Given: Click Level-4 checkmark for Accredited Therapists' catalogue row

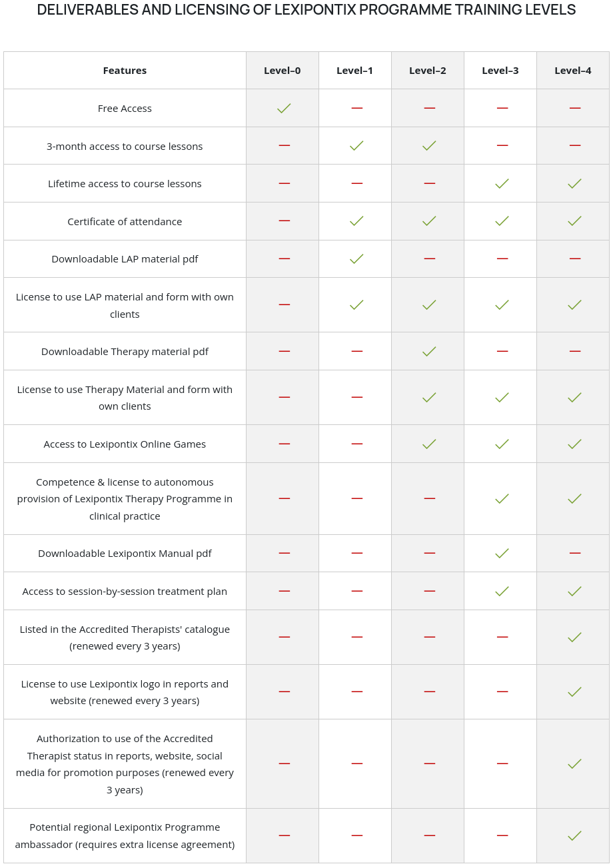Looking at the screenshot, I should tap(574, 637).
